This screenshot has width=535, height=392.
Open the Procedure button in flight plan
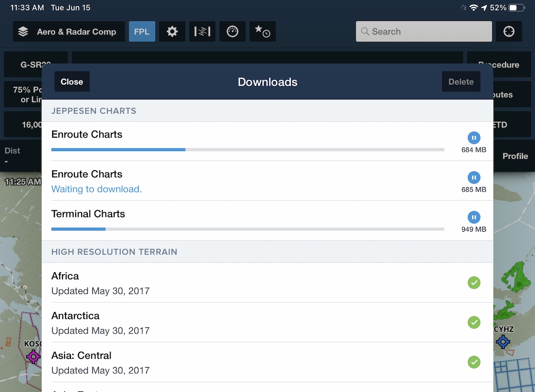click(499, 65)
